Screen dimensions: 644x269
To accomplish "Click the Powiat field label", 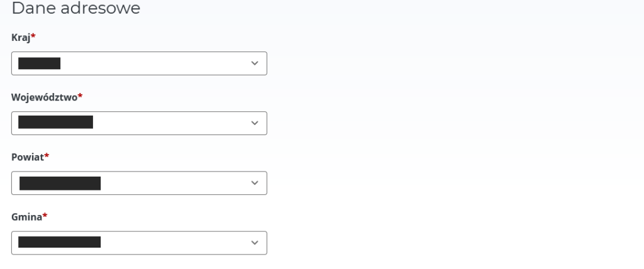I will tap(27, 157).
